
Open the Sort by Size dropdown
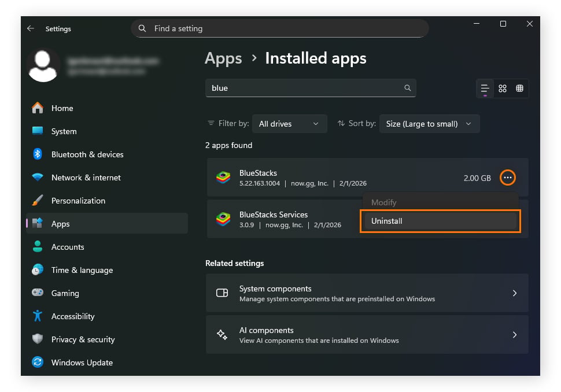point(429,124)
